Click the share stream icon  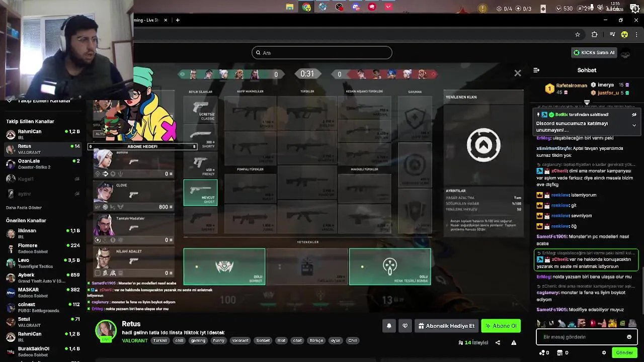click(x=498, y=342)
